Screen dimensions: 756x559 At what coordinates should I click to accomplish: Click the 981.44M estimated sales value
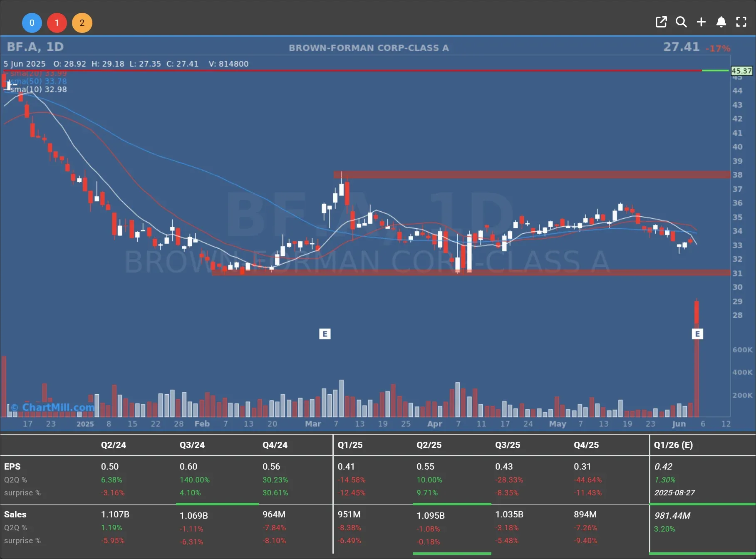(672, 515)
